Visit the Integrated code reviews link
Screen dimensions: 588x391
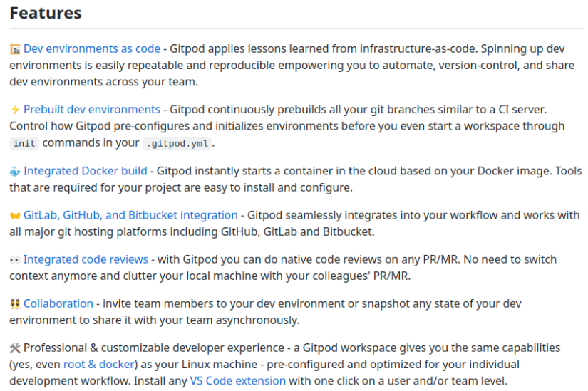[x=86, y=259]
